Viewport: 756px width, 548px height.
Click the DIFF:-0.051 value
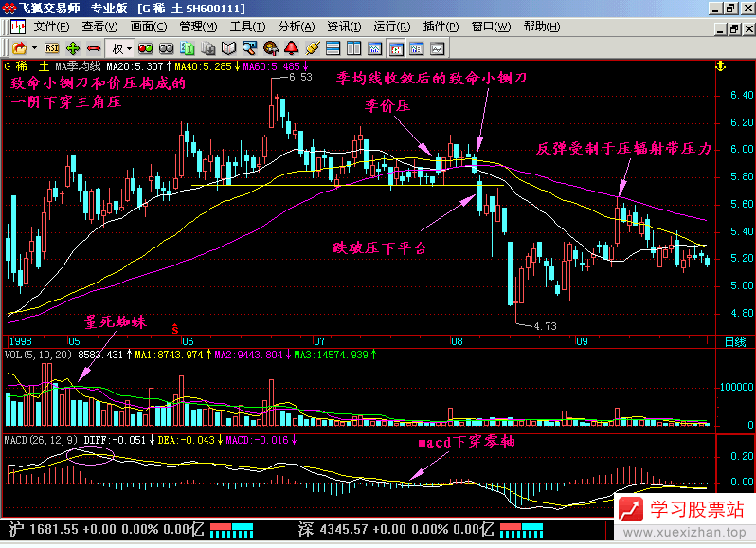tap(115, 441)
